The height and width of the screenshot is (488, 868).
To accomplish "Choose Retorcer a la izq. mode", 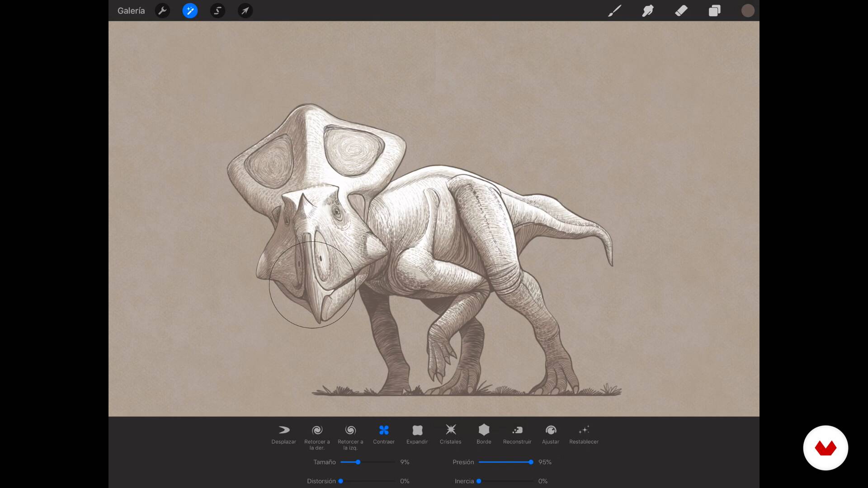I will click(x=350, y=437).
